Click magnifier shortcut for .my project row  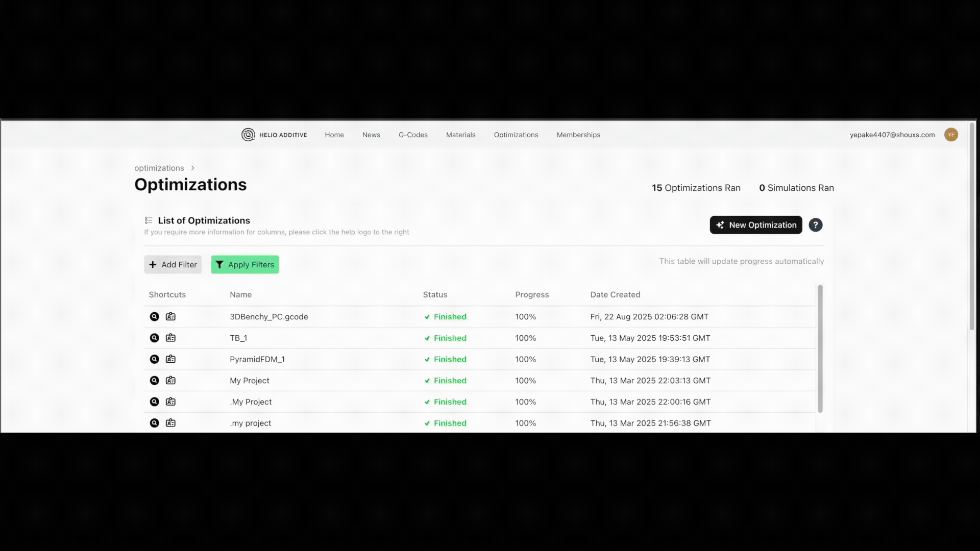[154, 423]
